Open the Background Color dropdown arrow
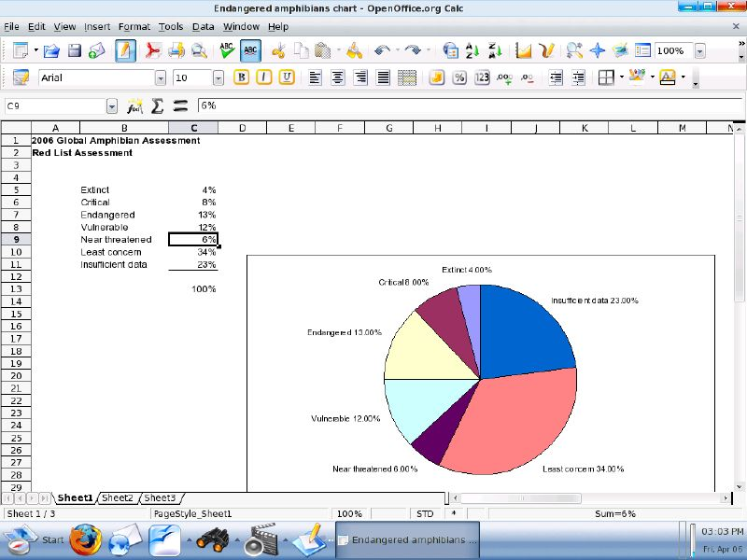 [653, 77]
